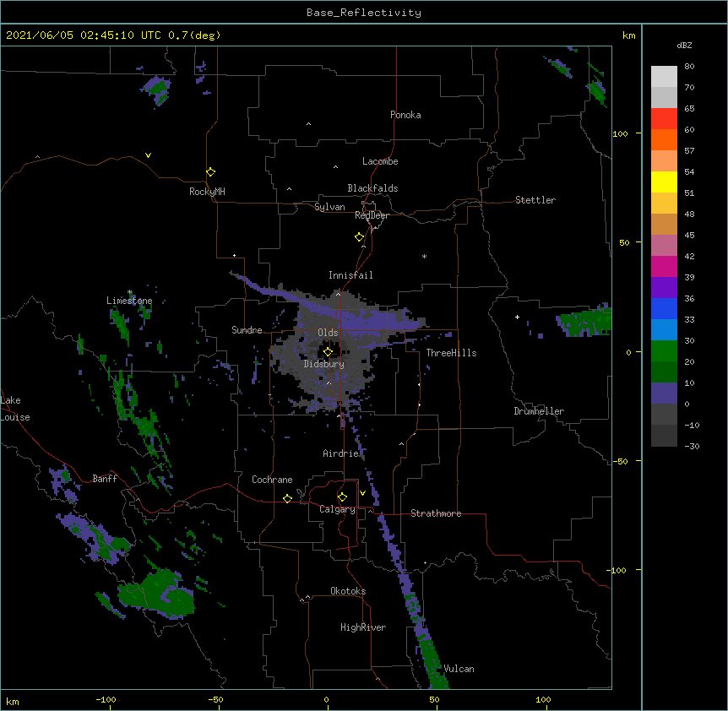Click the purple-blue 10 dBZ legend swatch
Image resolution: width=728 pixels, height=711 pixels.
tap(664, 393)
